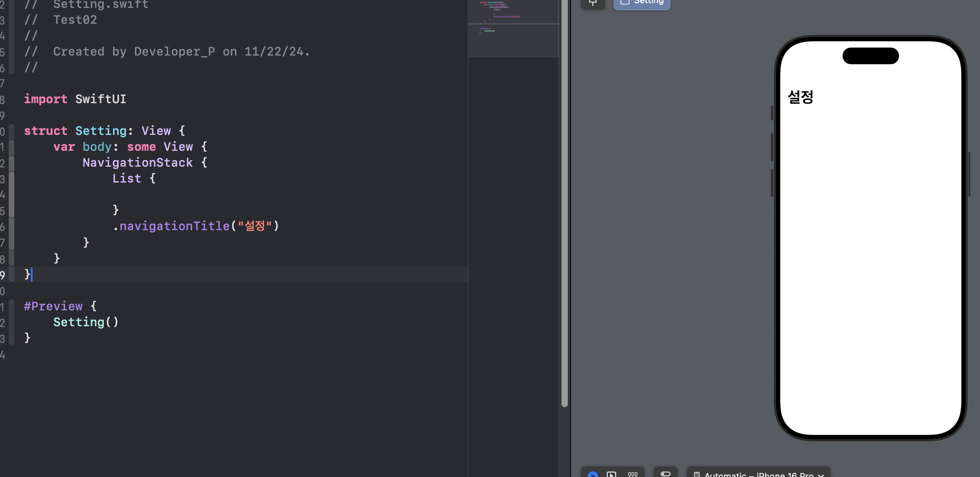Click the import SwiftUI line
The height and width of the screenshot is (477, 980).
(x=75, y=99)
